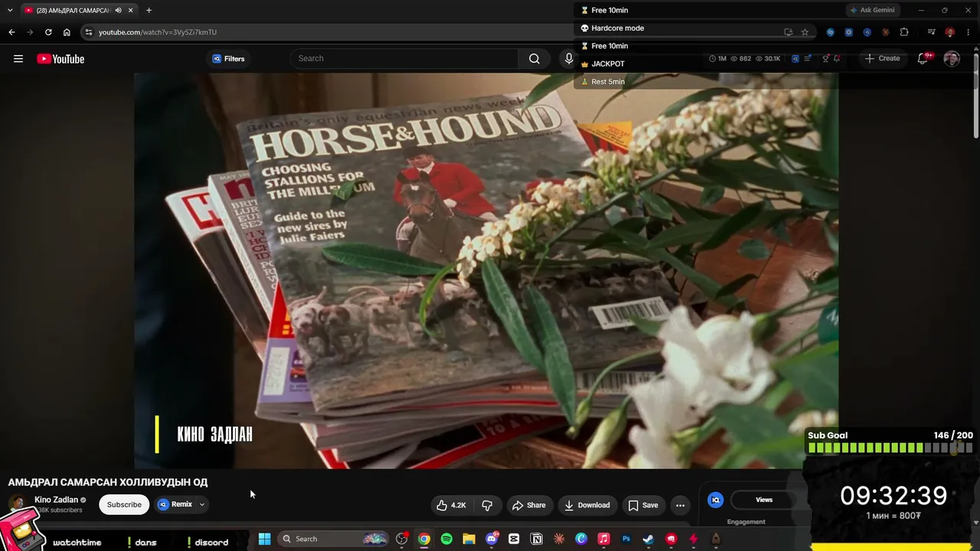Click the YouTube search magnifier button
Screen dimensions: 980x551
[x=534, y=59]
